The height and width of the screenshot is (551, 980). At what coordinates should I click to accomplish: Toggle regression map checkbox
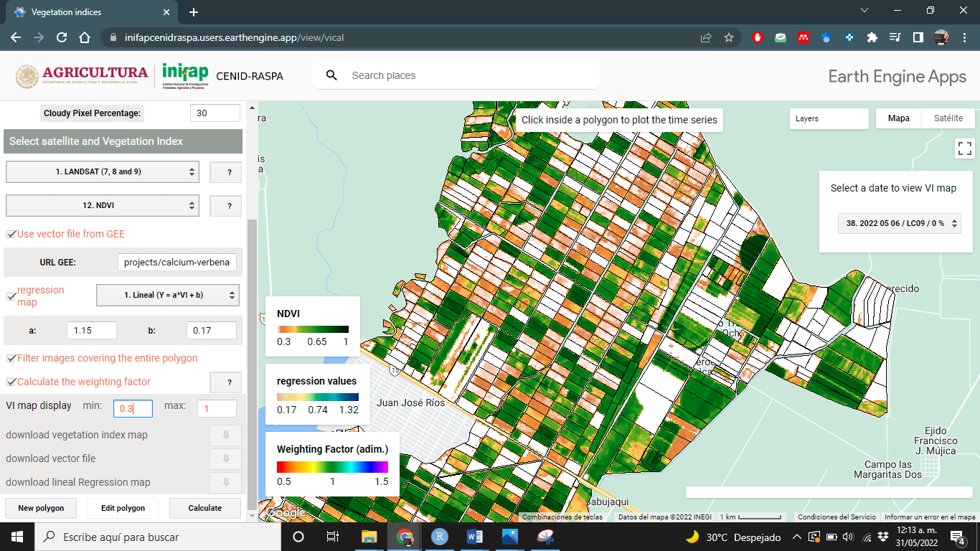tap(11, 296)
